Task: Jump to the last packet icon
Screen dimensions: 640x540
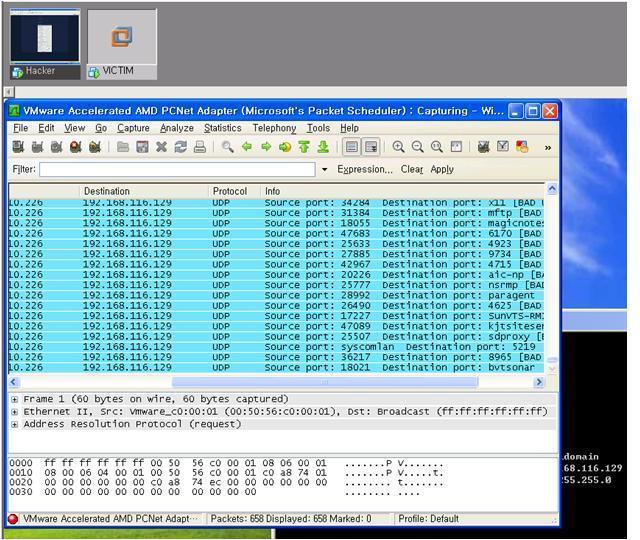Action: click(x=323, y=147)
